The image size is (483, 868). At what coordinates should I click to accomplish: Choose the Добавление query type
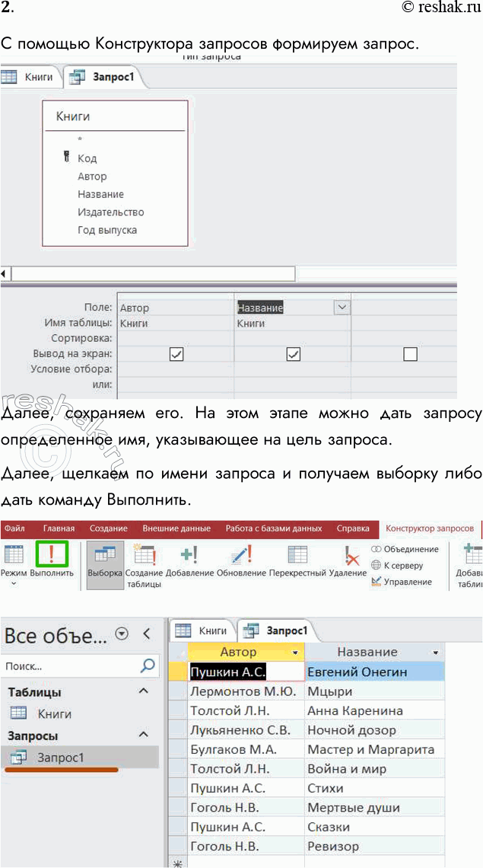(189, 562)
